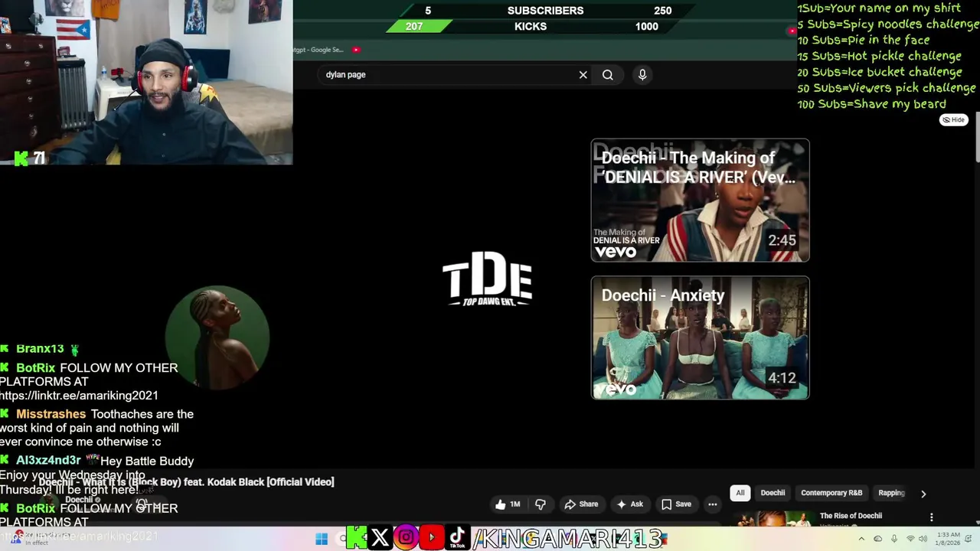The height and width of the screenshot is (551, 980).
Task: Select the All filter chip
Action: (x=740, y=493)
